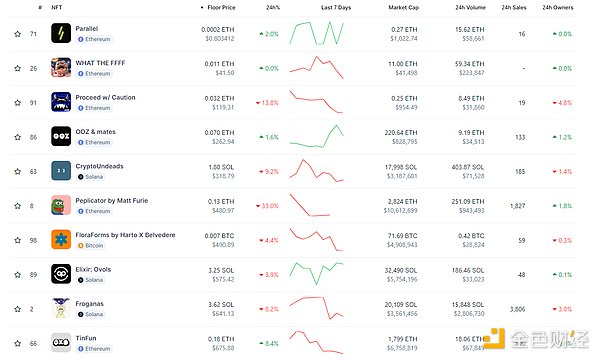View the Froganas 7-day sparkline chart
This screenshot has width=600, height=360.
coord(316,308)
